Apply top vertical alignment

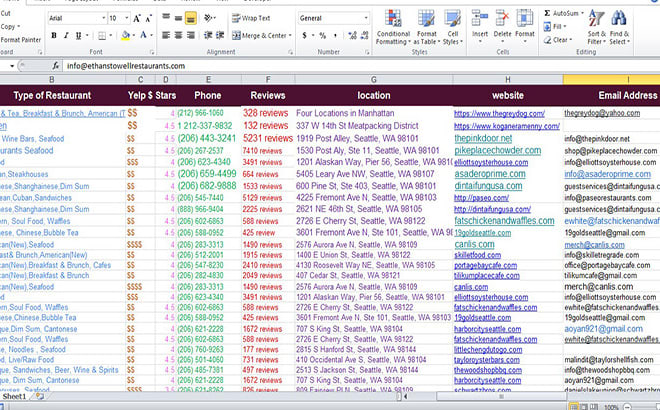coord(166,18)
